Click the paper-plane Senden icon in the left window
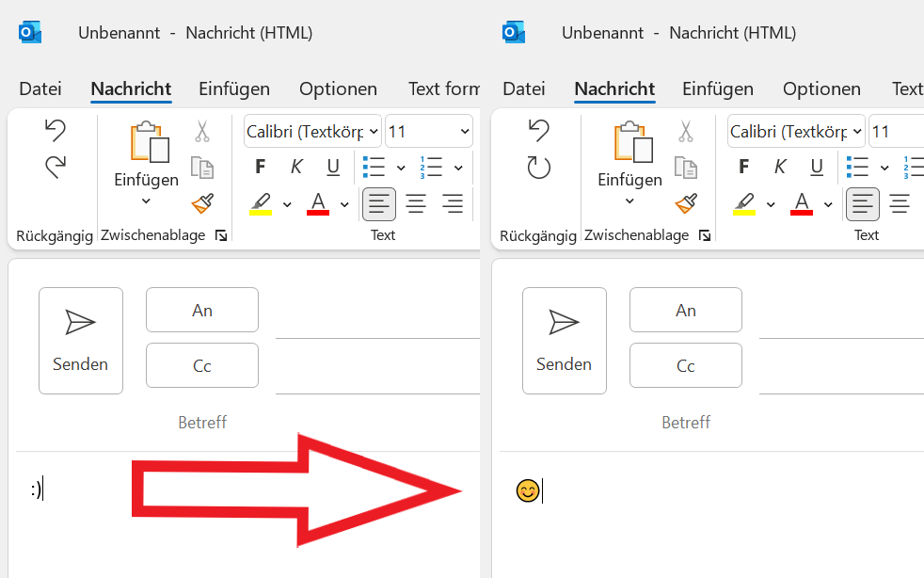This screenshot has width=924, height=578. click(x=80, y=323)
